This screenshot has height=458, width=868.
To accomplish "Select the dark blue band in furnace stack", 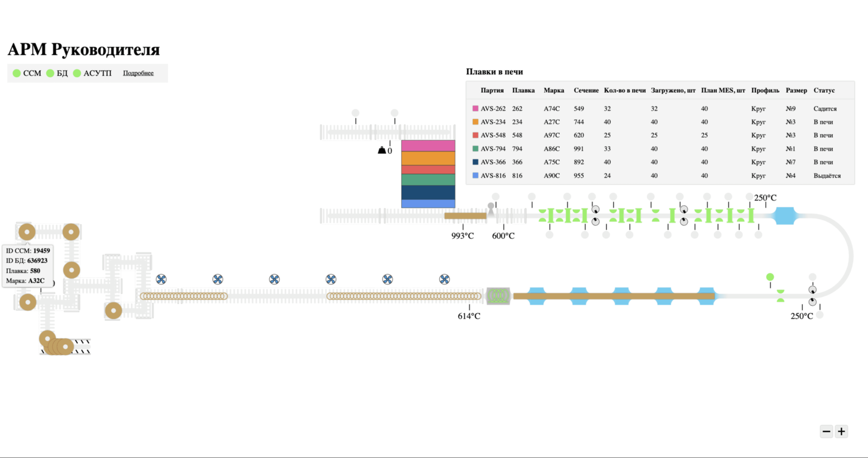I will coord(428,192).
